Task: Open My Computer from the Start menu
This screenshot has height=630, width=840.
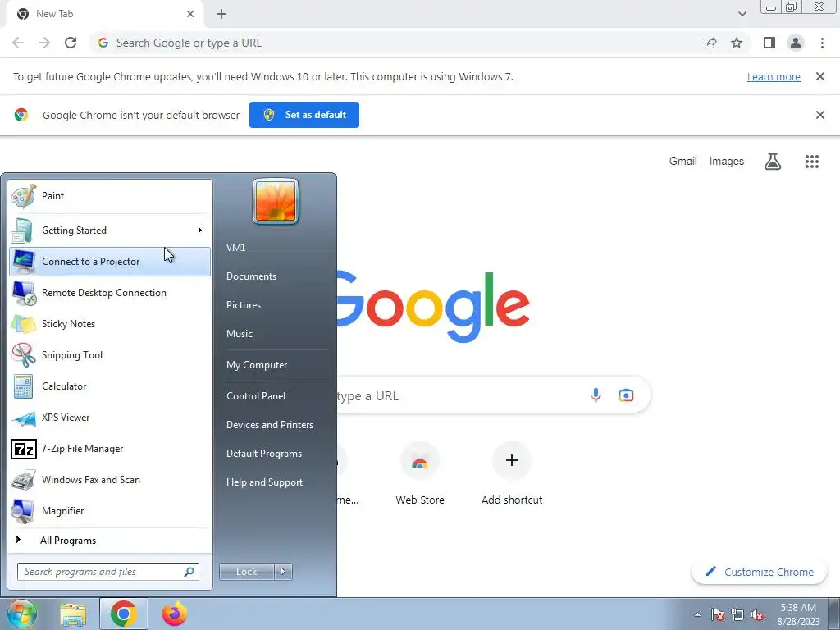Action: (257, 365)
